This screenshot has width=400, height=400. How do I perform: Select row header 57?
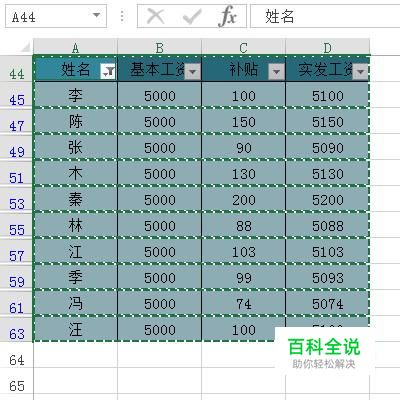click(x=17, y=251)
